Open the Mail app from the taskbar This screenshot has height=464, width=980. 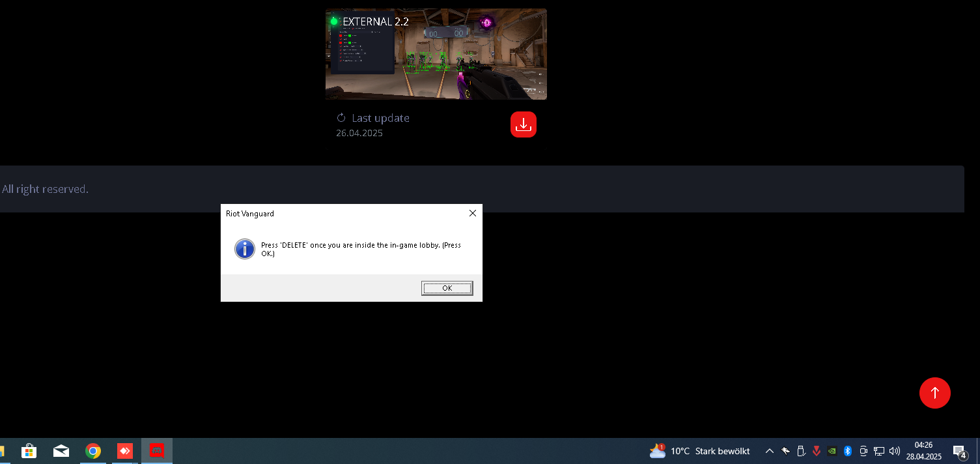[x=61, y=451]
